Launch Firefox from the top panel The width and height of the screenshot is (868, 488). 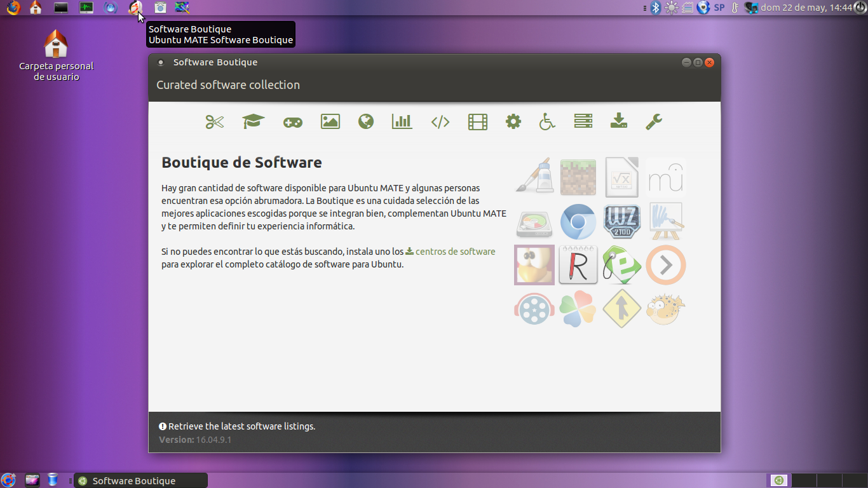click(13, 8)
